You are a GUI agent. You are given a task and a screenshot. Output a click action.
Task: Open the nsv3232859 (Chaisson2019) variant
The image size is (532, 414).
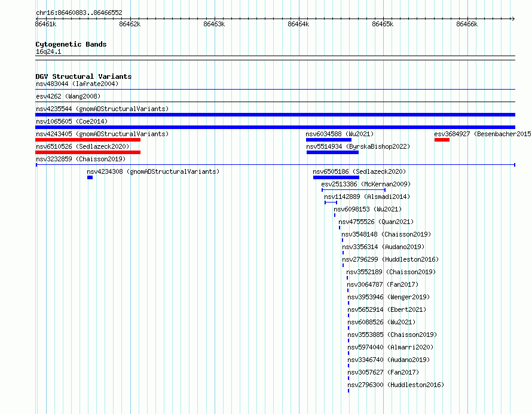coord(81,159)
